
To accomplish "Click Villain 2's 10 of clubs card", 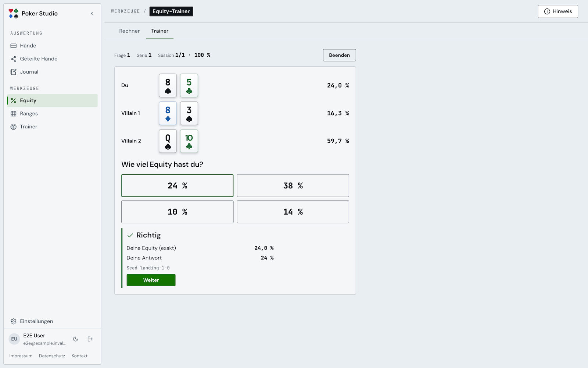I will coord(189,141).
